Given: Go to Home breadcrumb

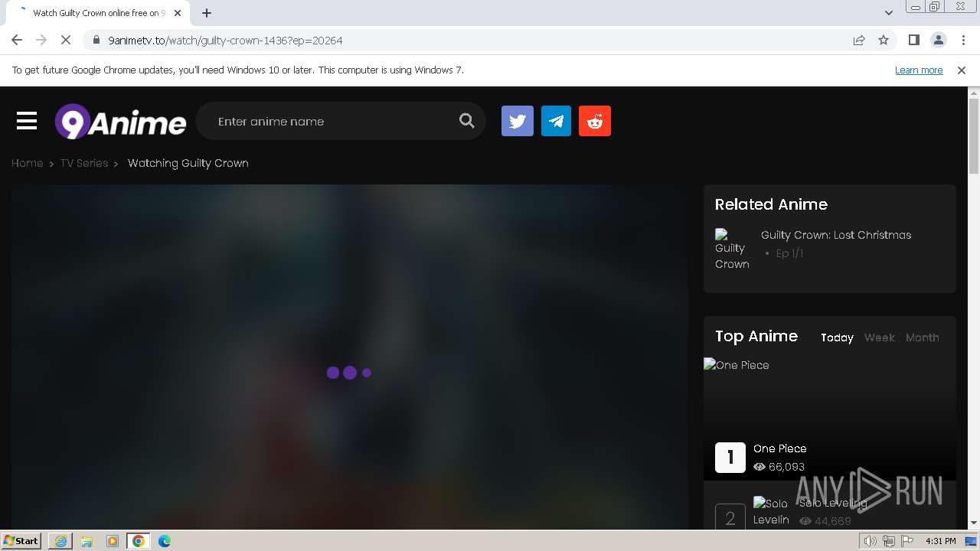Looking at the screenshot, I should pos(27,163).
